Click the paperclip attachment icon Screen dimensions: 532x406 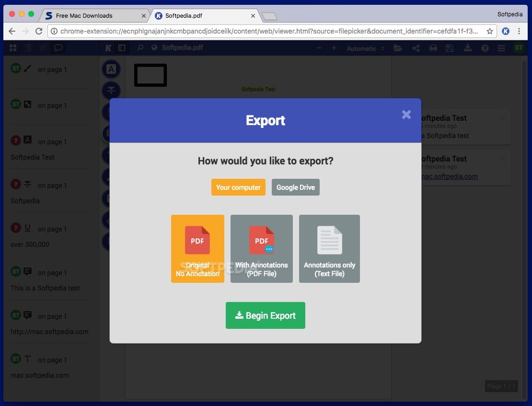tap(42, 48)
